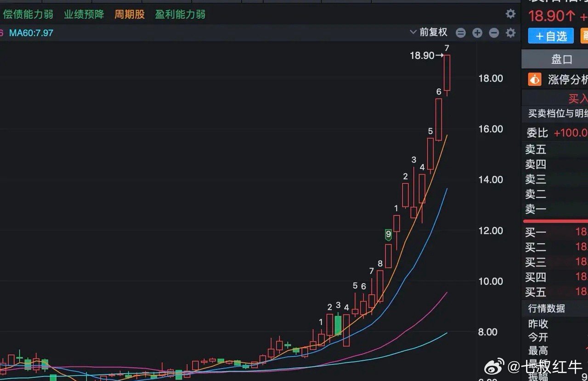
Task: Open the top settings gear above the chart
Action: tap(510, 14)
